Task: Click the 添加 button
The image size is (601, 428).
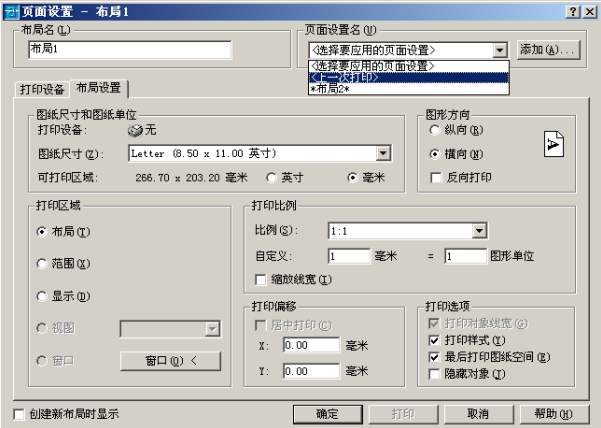Action: pos(548,50)
